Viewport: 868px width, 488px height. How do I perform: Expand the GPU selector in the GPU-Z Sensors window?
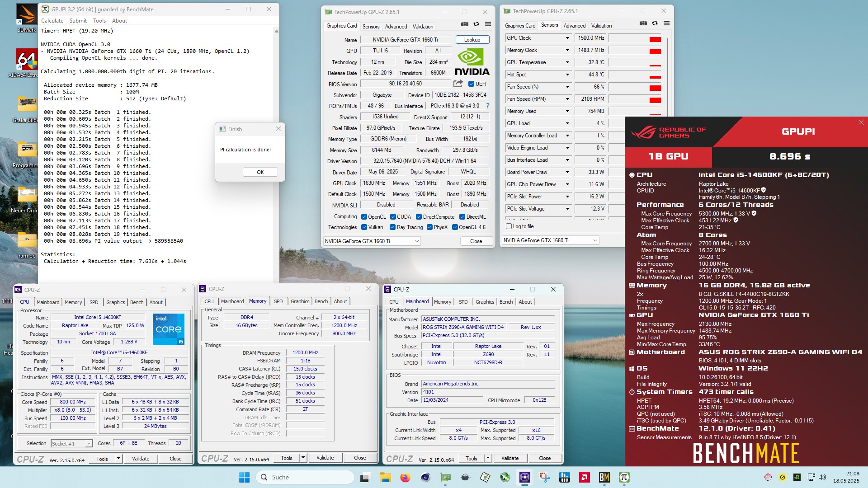tap(595, 240)
